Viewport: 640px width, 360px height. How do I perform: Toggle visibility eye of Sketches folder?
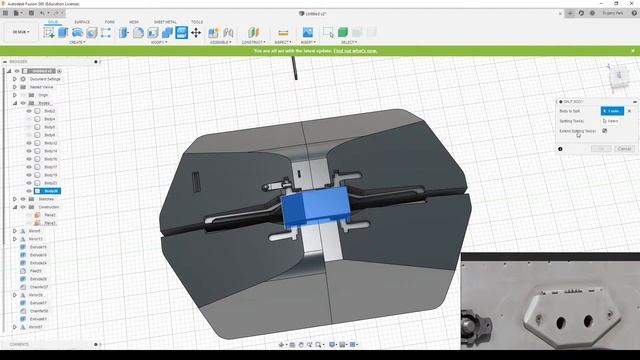point(23,199)
